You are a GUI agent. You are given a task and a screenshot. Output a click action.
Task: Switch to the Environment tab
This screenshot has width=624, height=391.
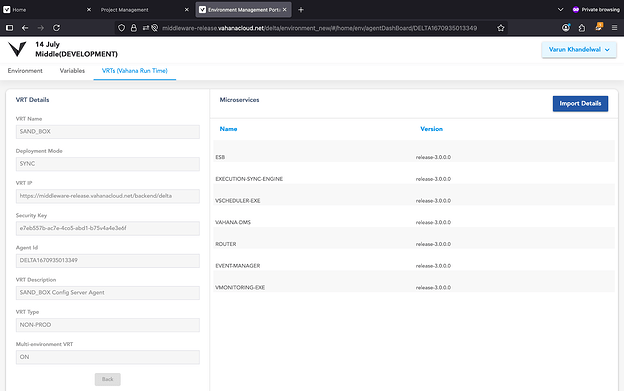click(25, 71)
